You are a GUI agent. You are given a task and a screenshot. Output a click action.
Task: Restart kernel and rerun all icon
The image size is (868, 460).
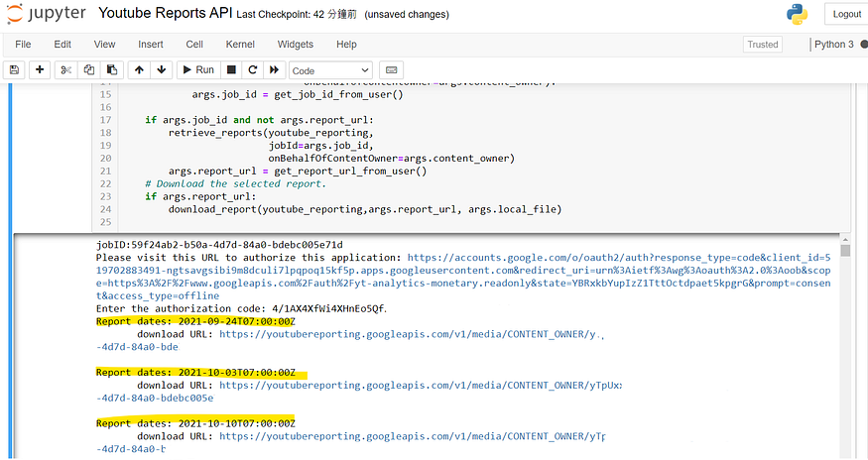pos(274,69)
